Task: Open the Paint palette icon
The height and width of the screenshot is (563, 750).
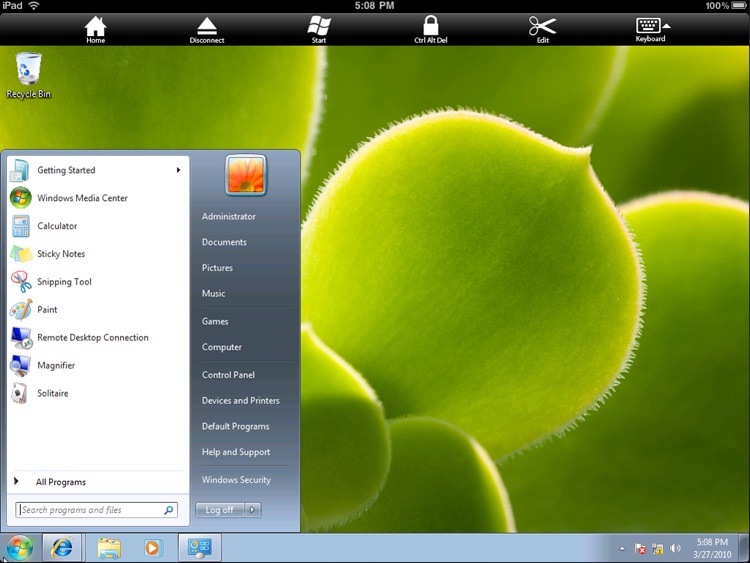Action: (21, 309)
